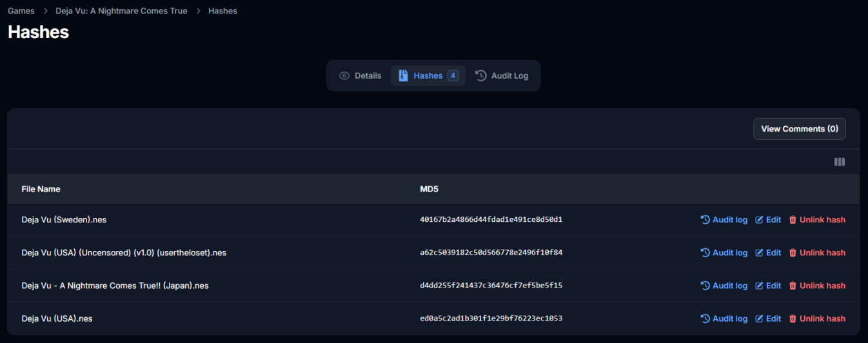The width and height of the screenshot is (868, 343).
Task: Open Audit log for Deja Vu (Sweden).nes
Action: click(724, 220)
